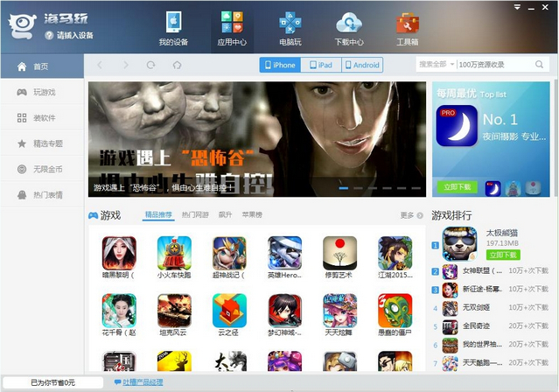This screenshot has height=392, width=559.
Task: Open the 吐槽产品经理 feedback link
Action: 143,382
